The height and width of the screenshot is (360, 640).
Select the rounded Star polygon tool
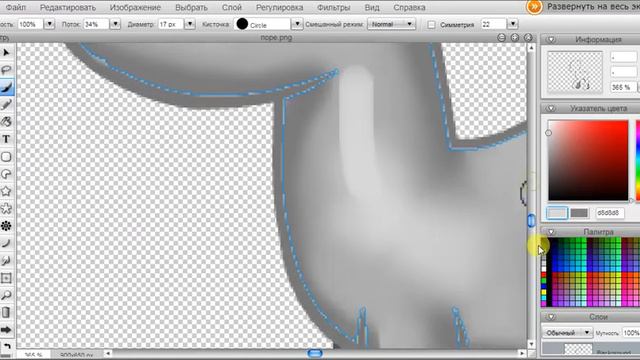6,209
